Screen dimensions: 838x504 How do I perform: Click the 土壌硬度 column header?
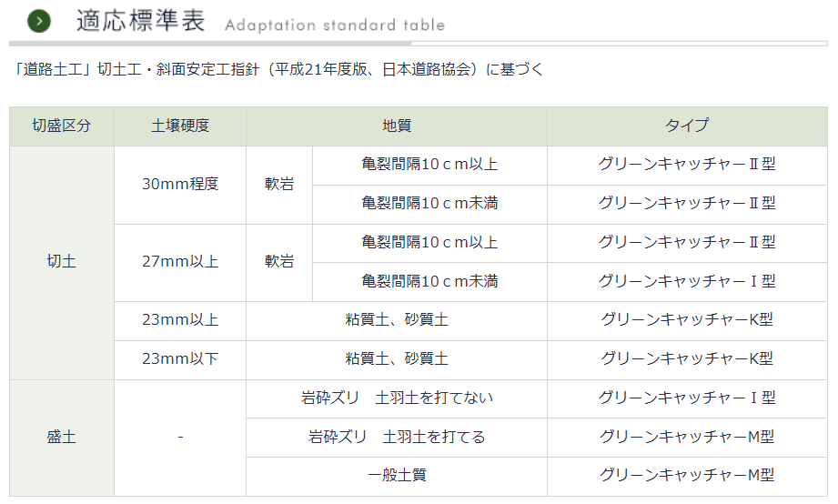(x=180, y=126)
